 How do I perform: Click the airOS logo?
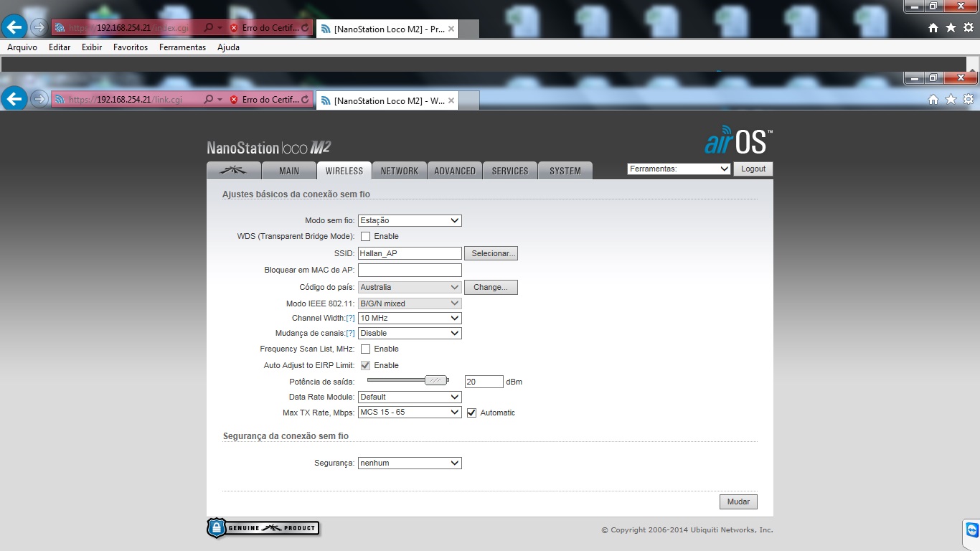[x=738, y=141]
